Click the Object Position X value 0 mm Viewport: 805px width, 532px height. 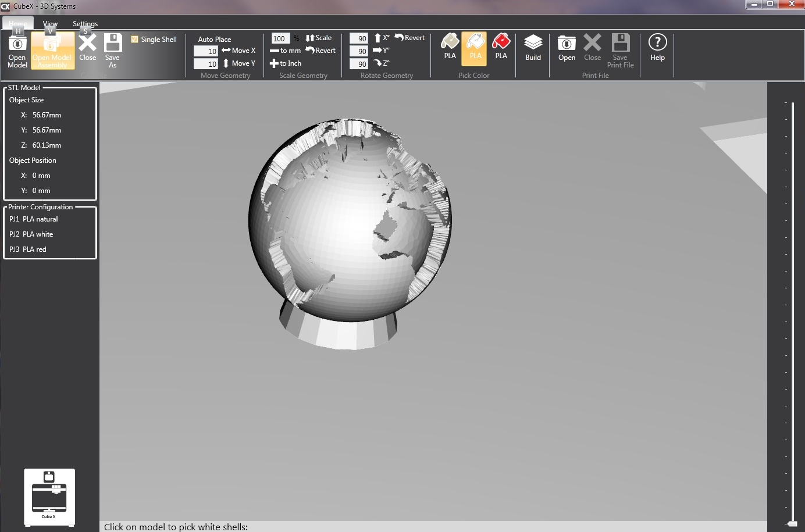(x=41, y=176)
